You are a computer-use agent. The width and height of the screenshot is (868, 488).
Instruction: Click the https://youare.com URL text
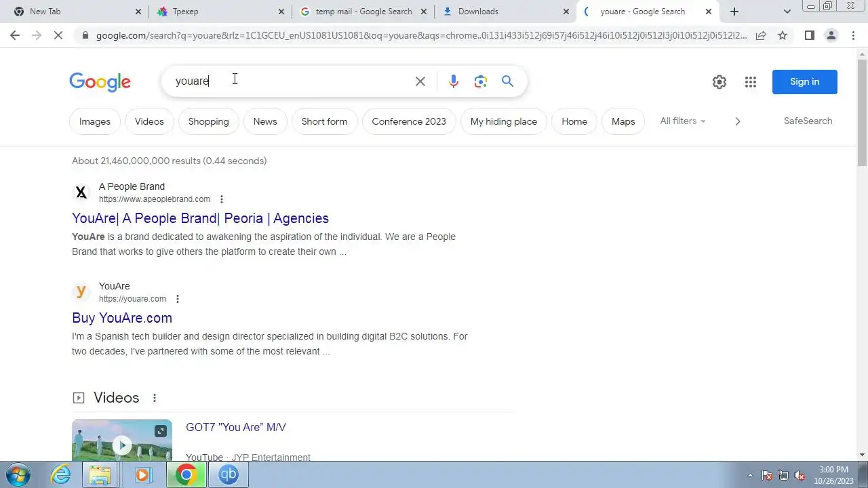coord(132,299)
